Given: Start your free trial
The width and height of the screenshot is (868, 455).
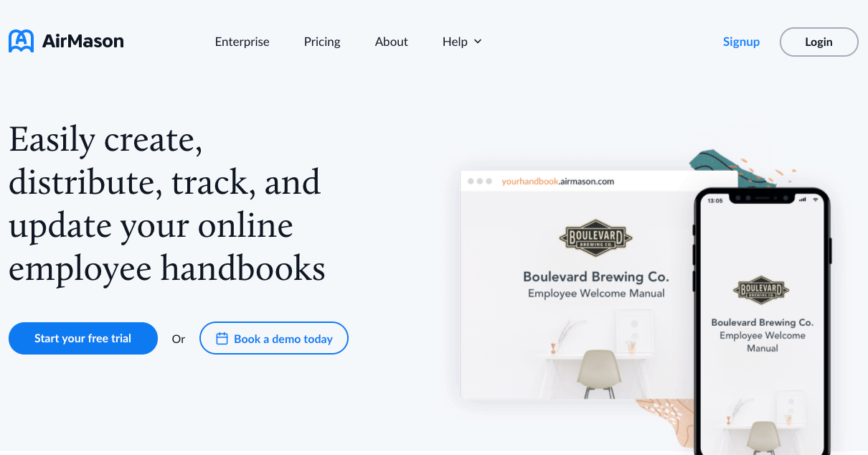Looking at the screenshot, I should coord(83,338).
